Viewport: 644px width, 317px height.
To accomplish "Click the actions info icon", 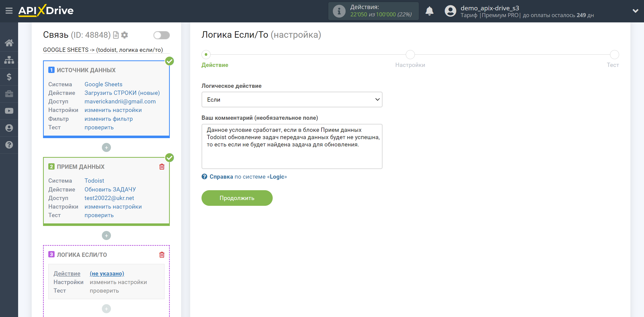I will coord(339,11).
